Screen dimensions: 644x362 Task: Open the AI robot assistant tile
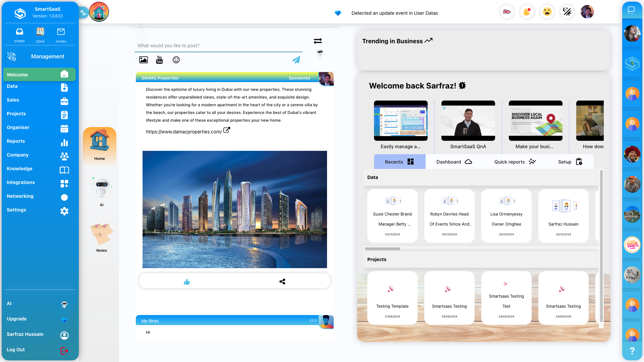[x=102, y=192]
